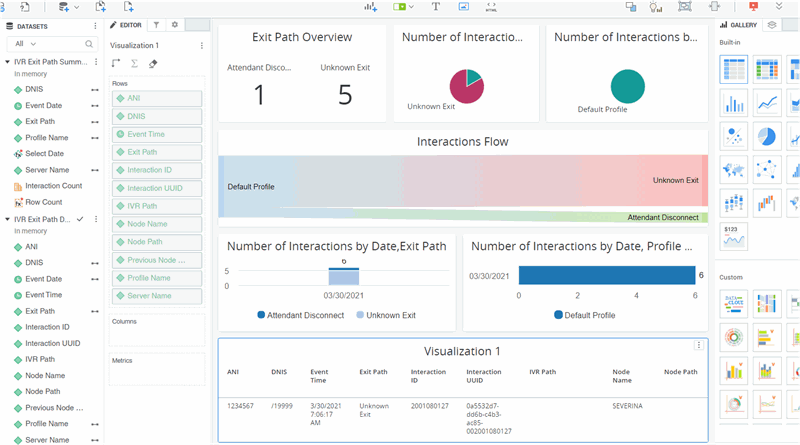800x445 pixels.
Task: Select the Data Cloud custom visualization
Action: [733, 303]
